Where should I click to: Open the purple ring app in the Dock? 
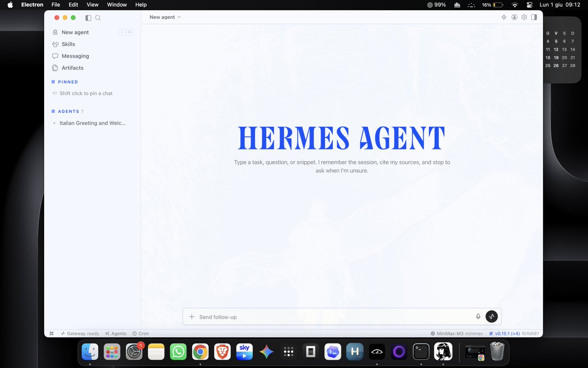pyautogui.click(x=399, y=351)
